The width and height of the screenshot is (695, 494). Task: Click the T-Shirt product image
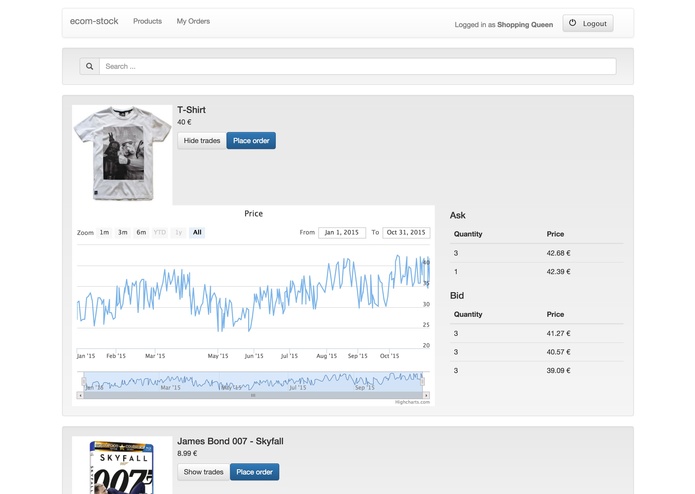(x=122, y=155)
